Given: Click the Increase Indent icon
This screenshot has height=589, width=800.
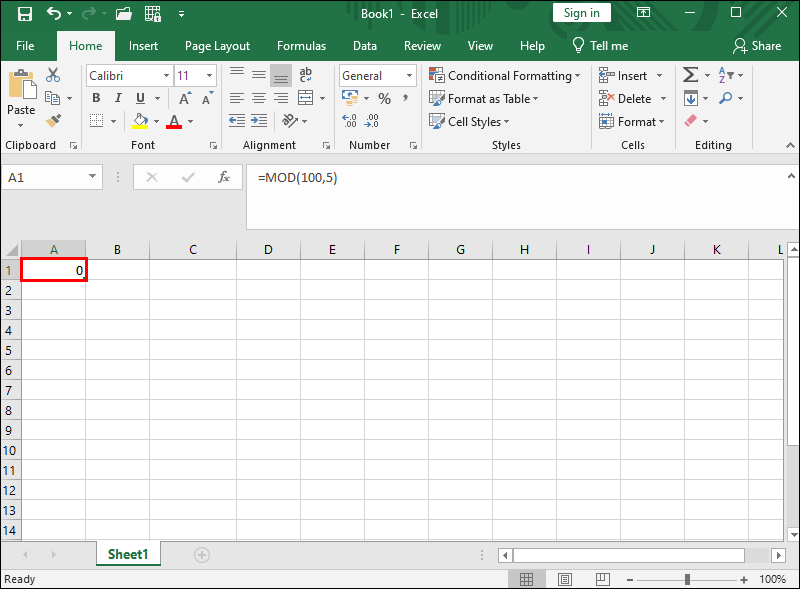Looking at the screenshot, I should pyautogui.click(x=259, y=121).
